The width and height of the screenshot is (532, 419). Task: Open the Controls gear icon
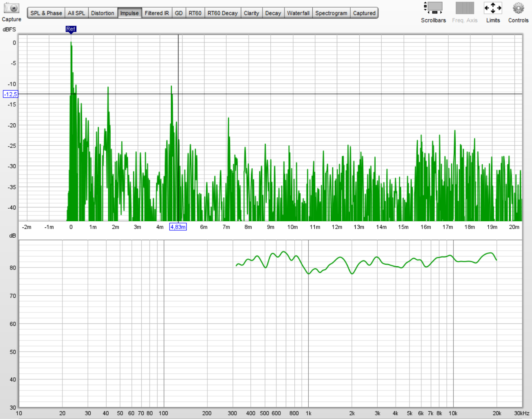518,8
